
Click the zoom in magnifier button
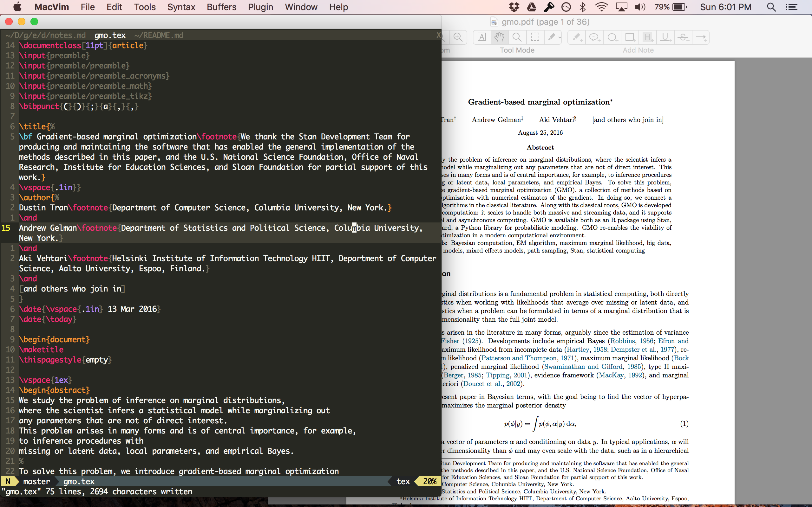(x=458, y=37)
